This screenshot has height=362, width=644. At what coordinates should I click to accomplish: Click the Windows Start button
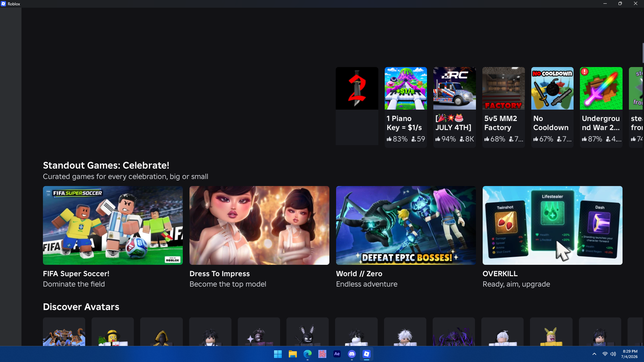(x=278, y=354)
